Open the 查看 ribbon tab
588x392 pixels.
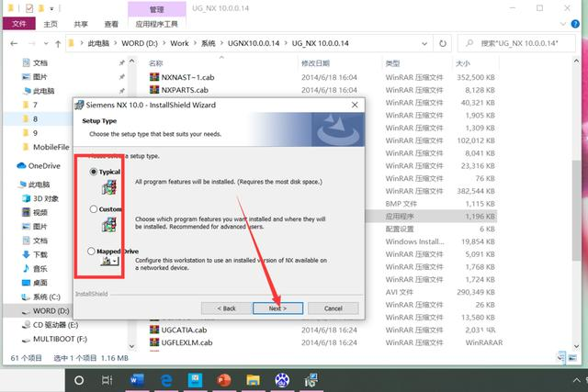tap(111, 24)
